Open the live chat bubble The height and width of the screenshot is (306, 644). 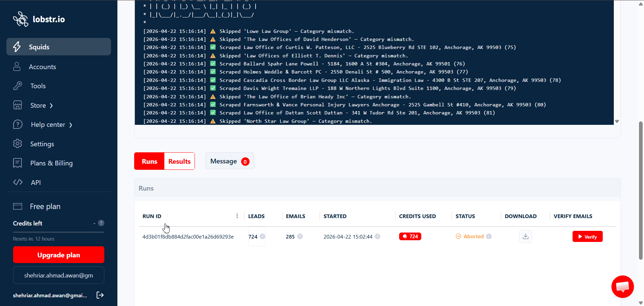(x=622, y=287)
